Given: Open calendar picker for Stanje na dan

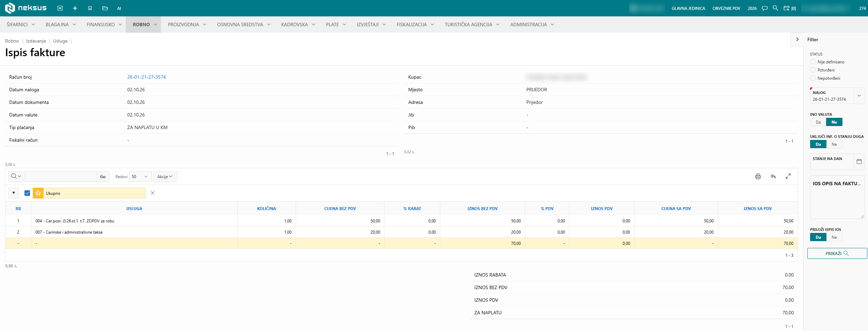Looking at the screenshot, I should tap(859, 161).
